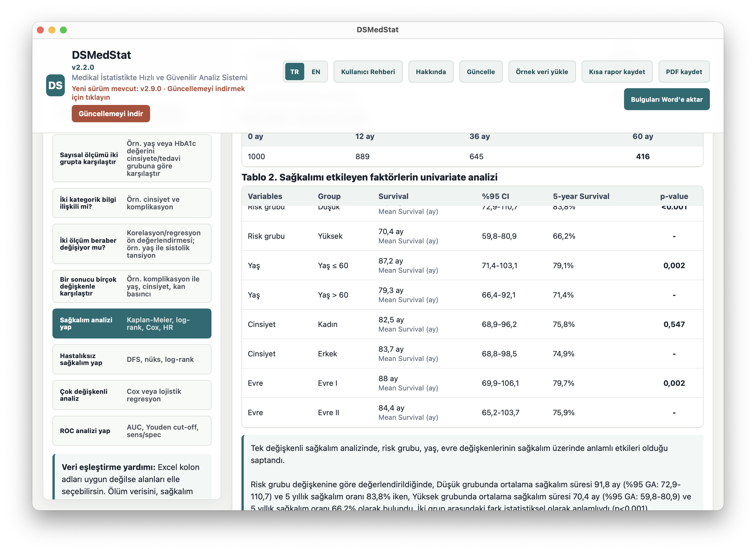Click the 12 ay column header

365,137
